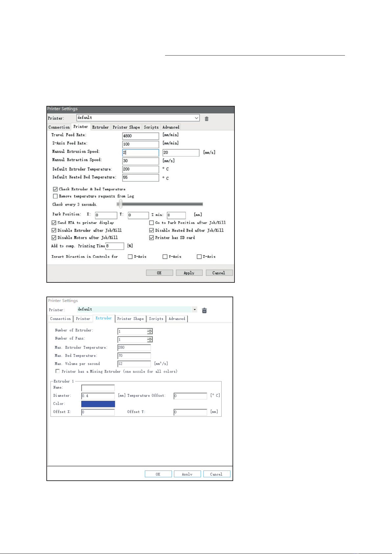Click Extruder 1 Name field
The width and height of the screenshot is (392, 554).
pyautogui.click(x=98, y=388)
